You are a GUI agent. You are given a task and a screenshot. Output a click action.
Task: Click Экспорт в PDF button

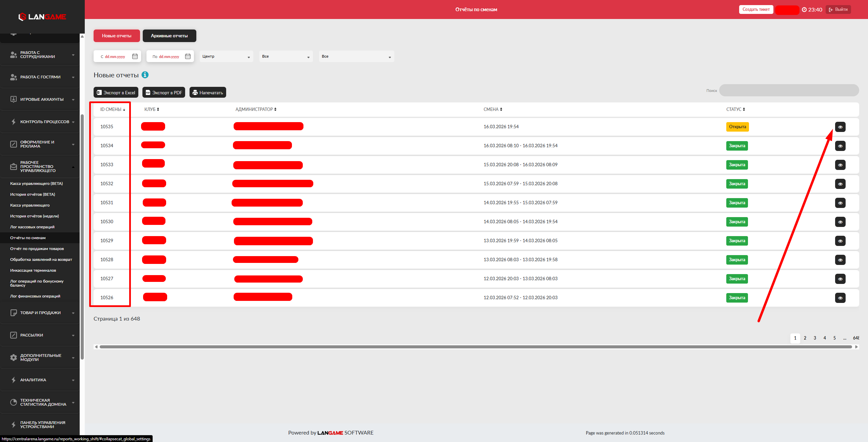tap(164, 93)
